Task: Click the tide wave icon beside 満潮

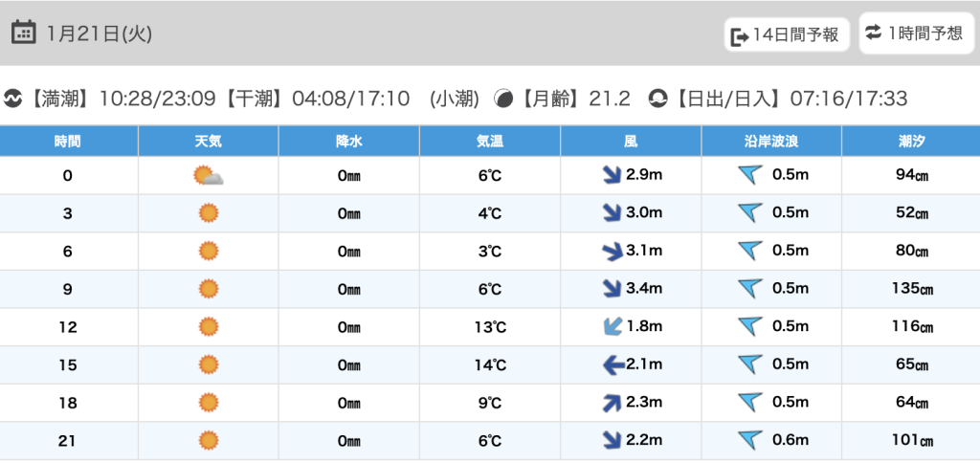Action: (x=13, y=99)
